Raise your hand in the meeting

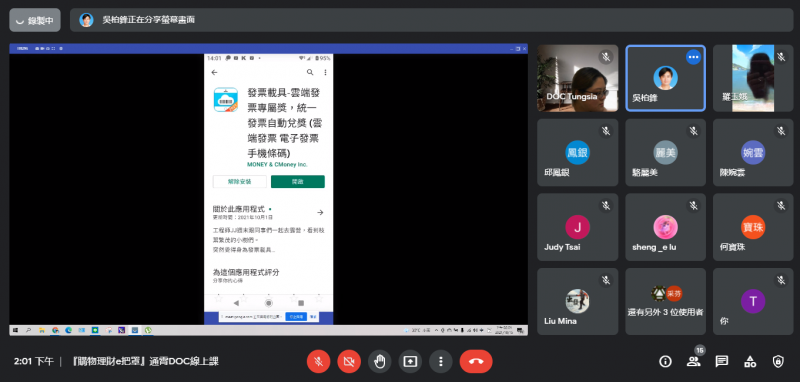coord(380,362)
